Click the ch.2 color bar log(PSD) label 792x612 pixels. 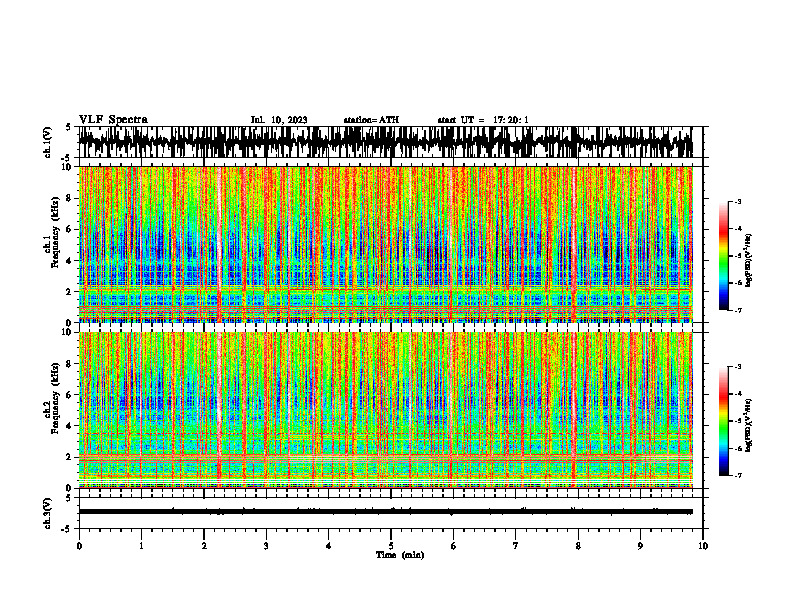click(x=749, y=426)
